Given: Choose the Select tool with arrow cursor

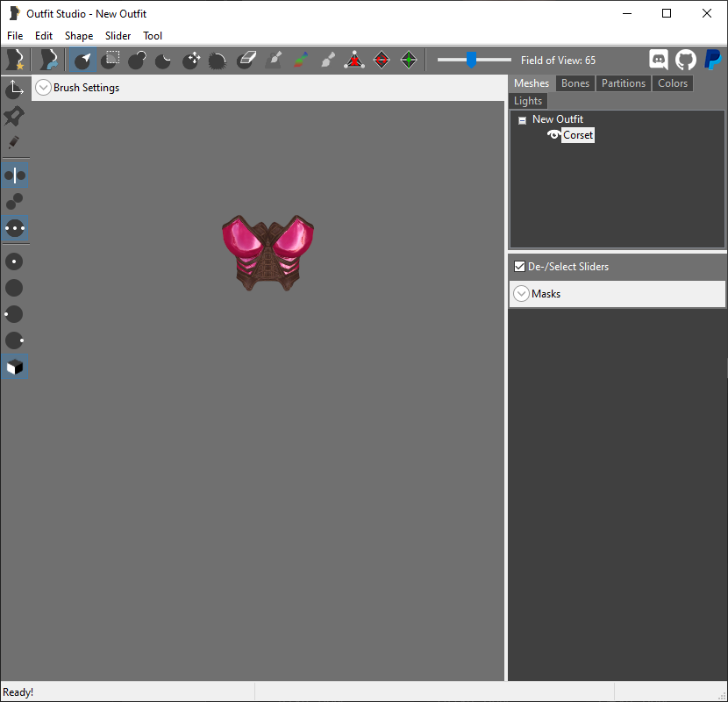Looking at the screenshot, I should pyautogui.click(x=82, y=60).
